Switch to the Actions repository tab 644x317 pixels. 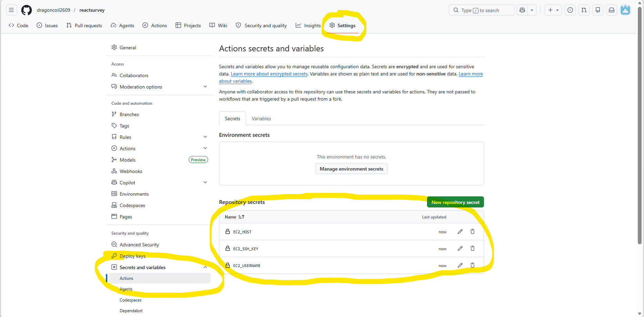pos(155,25)
